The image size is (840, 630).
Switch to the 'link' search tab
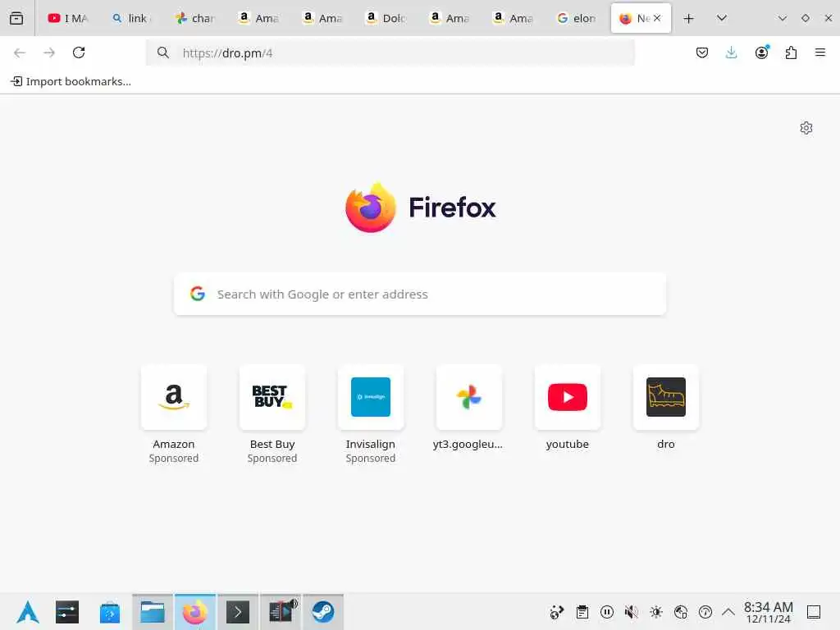click(131, 18)
